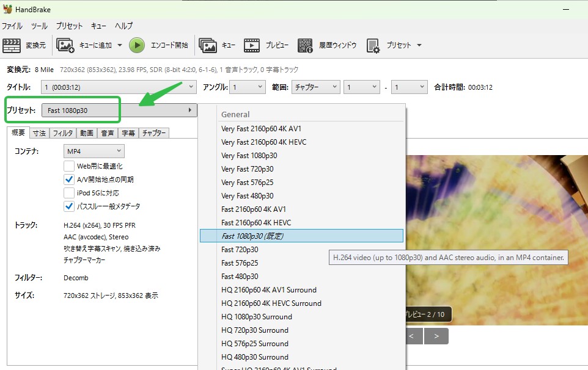Switch to the 音声 tab
The height and width of the screenshot is (370, 588).
(x=107, y=133)
